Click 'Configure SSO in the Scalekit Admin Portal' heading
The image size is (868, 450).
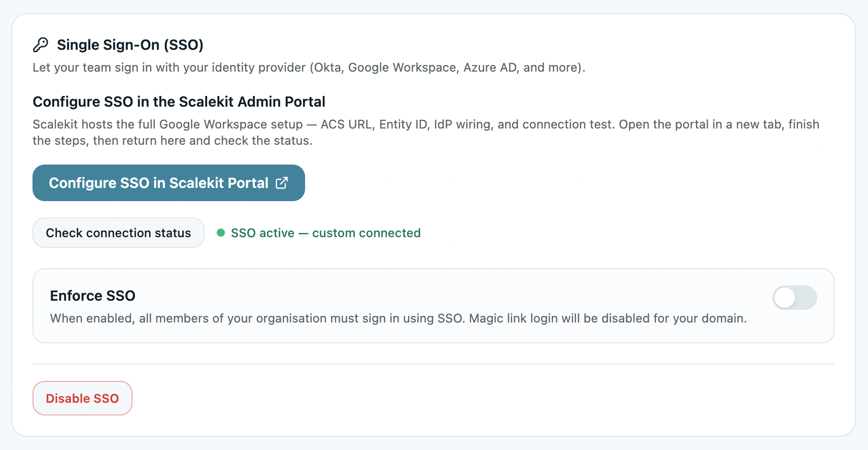pos(179,102)
